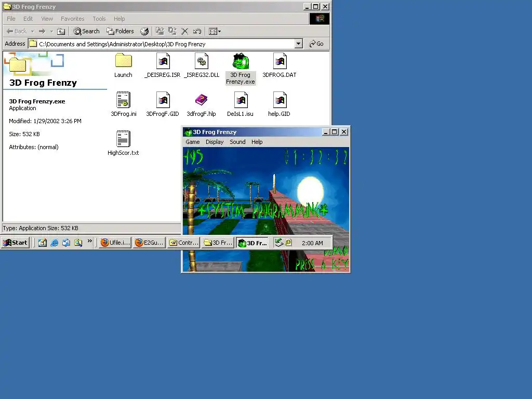Open the View menu in Explorer

coord(47,19)
